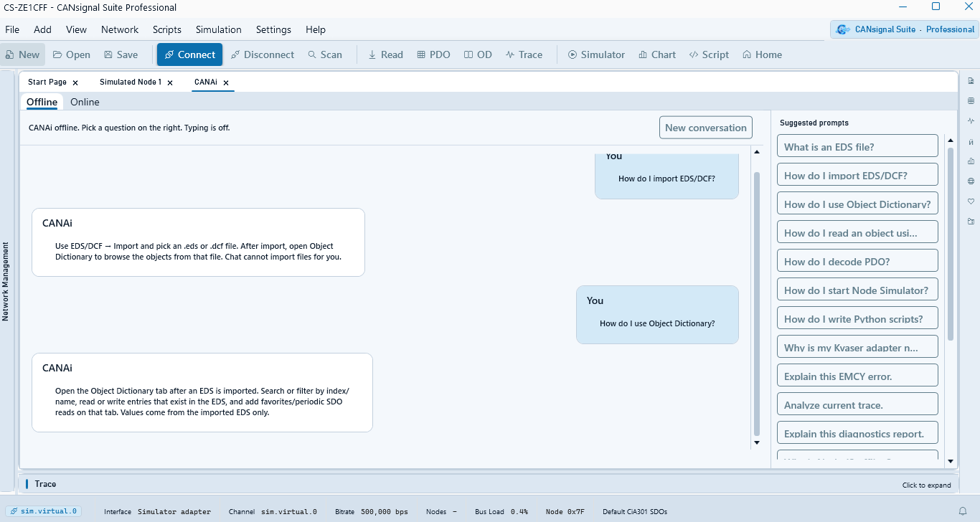Open the Network Management side panel

point(6,281)
